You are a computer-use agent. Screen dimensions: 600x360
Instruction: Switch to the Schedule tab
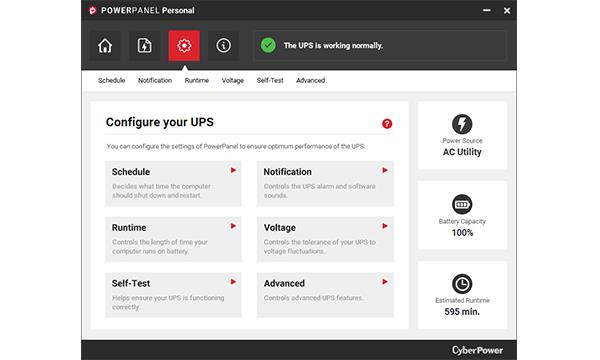coord(111,80)
